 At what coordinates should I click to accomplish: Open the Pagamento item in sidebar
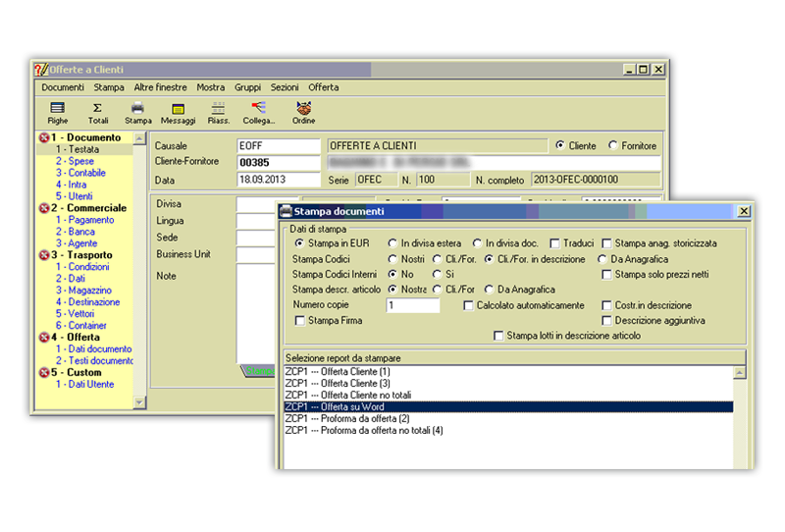tap(90, 220)
